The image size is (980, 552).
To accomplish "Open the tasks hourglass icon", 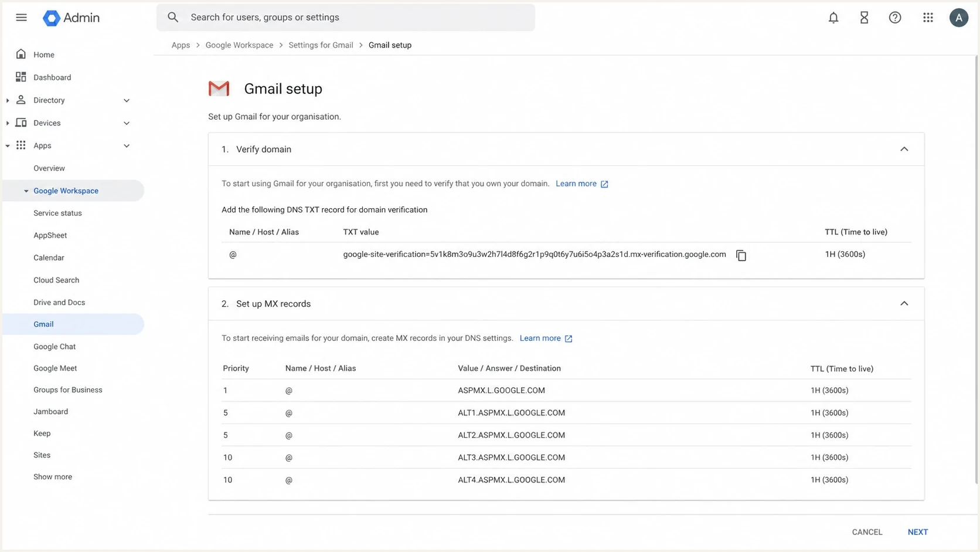I will pos(864,18).
